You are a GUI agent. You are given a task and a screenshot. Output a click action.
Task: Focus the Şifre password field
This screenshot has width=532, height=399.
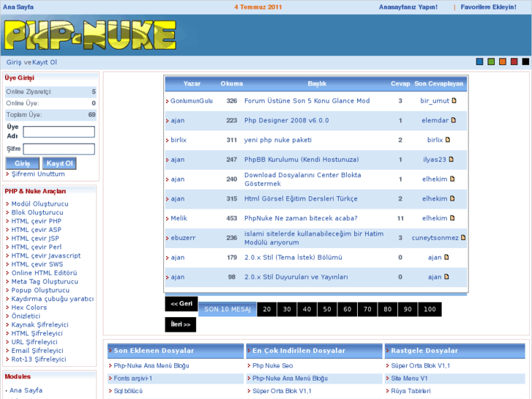59,149
